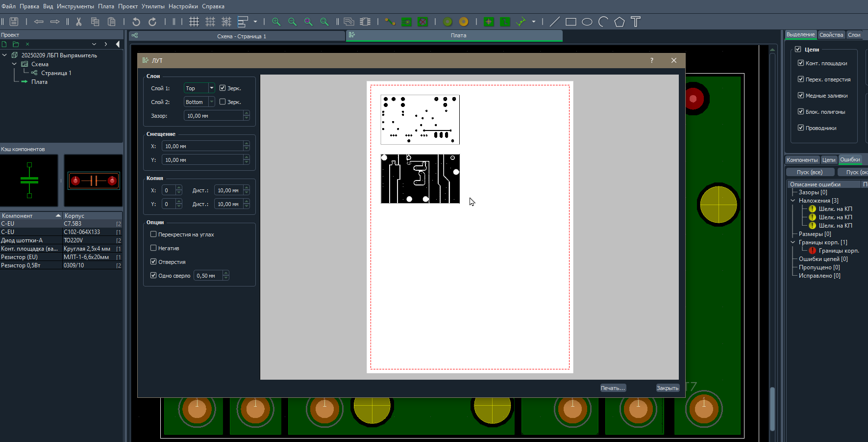Click the forward arrow navigation icon
Viewport: 868px width, 442px height.
click(x=55, y=22)
